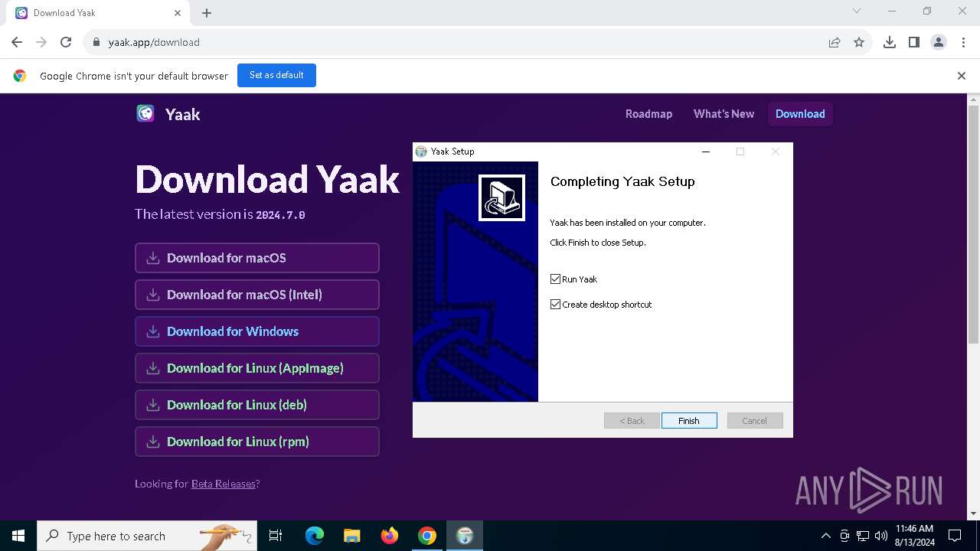Reload the page with refresh icon
This screenshot has width=980, height=551.
pyautogui.click(x=66, y=42)
